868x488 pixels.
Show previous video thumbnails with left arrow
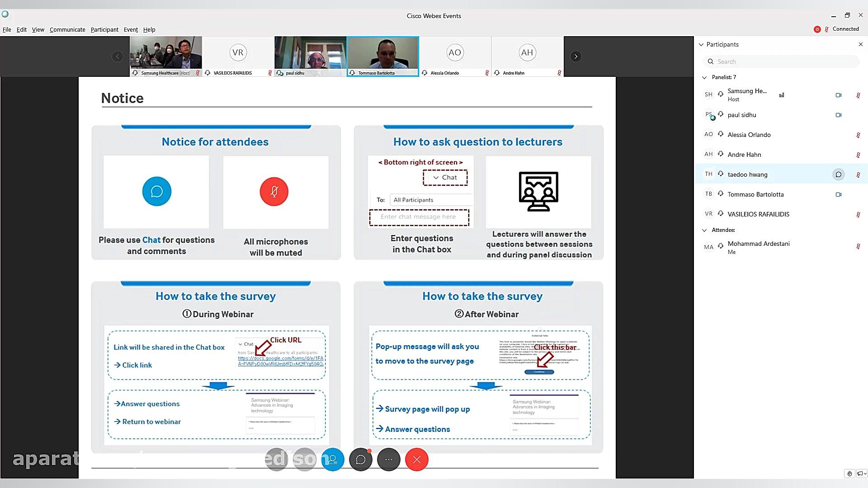[118, 56]
